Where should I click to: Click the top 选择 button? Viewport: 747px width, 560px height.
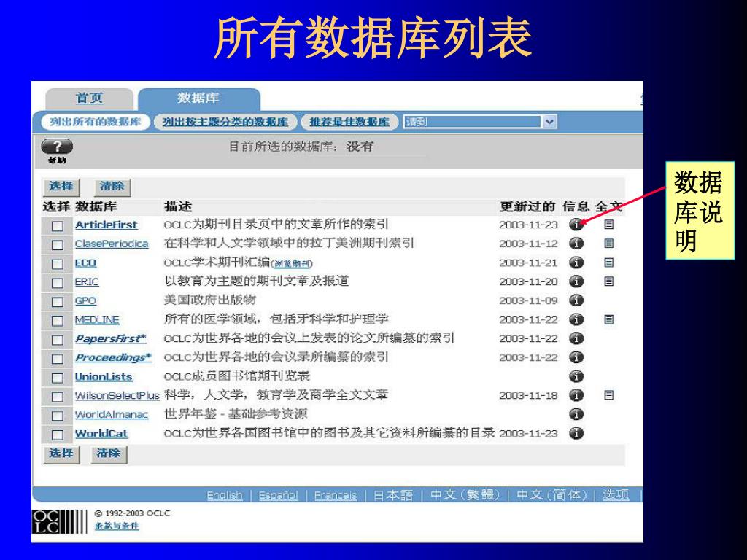(61, 186)
